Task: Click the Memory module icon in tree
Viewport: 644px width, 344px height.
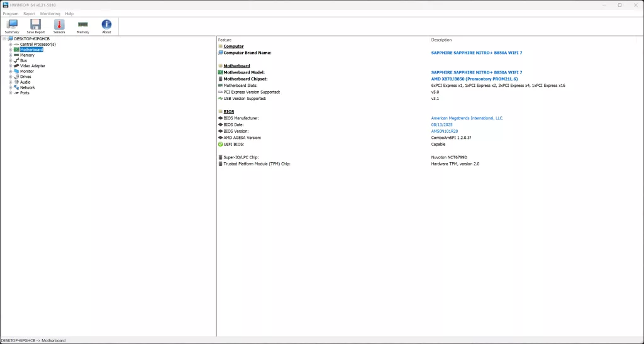Action: pos(16,55)
